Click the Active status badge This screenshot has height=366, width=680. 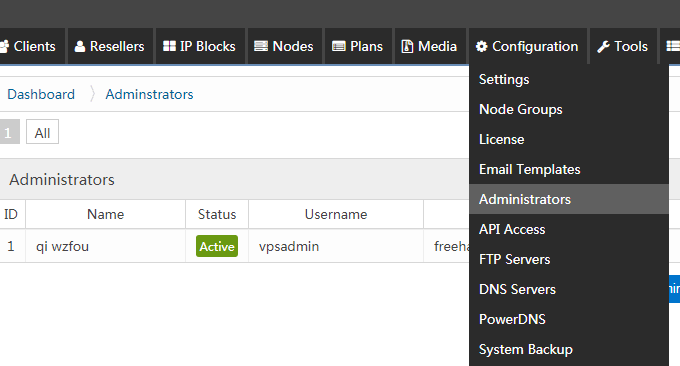coord(217,246)
